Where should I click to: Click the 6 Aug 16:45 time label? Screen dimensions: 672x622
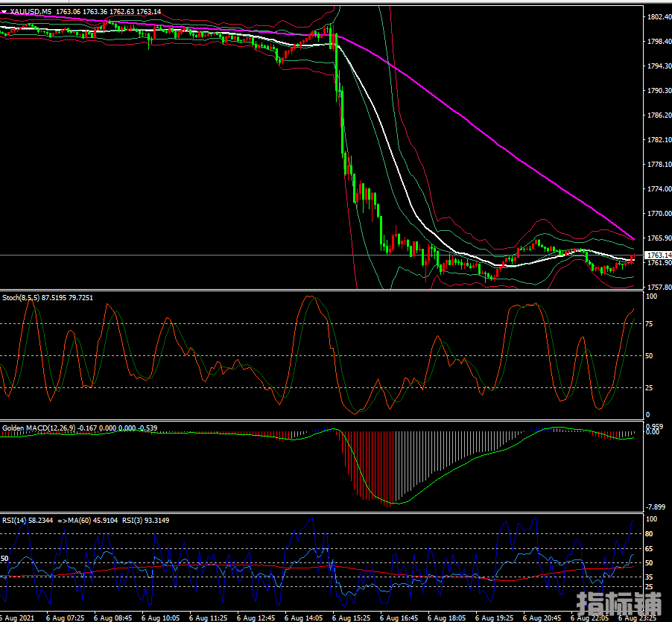point(399,618)
